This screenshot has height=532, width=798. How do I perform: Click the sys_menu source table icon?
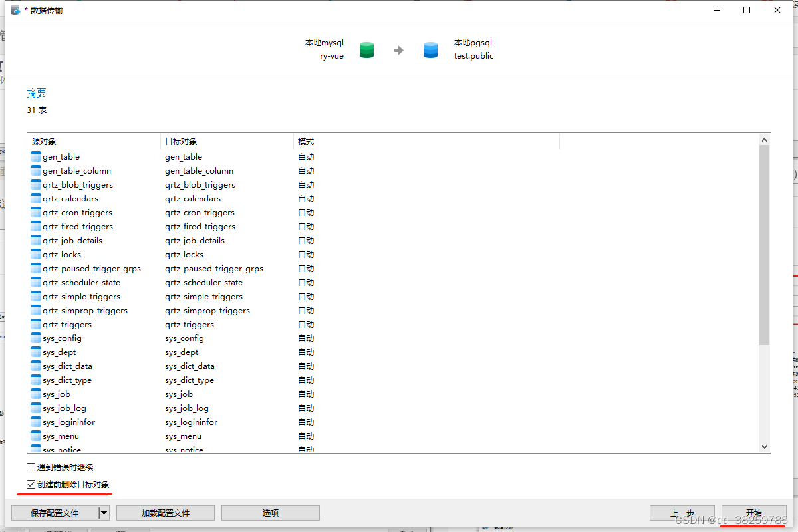point(36,436)
